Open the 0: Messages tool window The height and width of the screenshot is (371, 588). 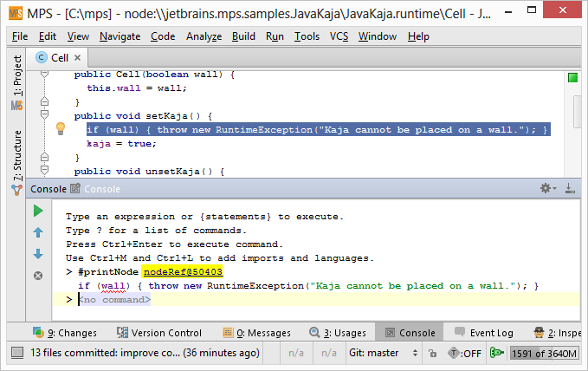click(x=257, y=333)
